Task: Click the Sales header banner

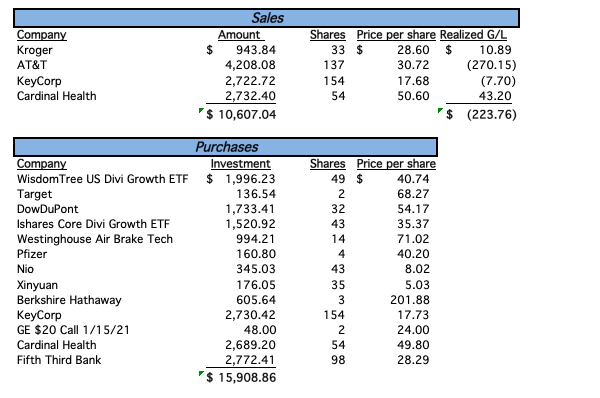Action: click(266, 18)
